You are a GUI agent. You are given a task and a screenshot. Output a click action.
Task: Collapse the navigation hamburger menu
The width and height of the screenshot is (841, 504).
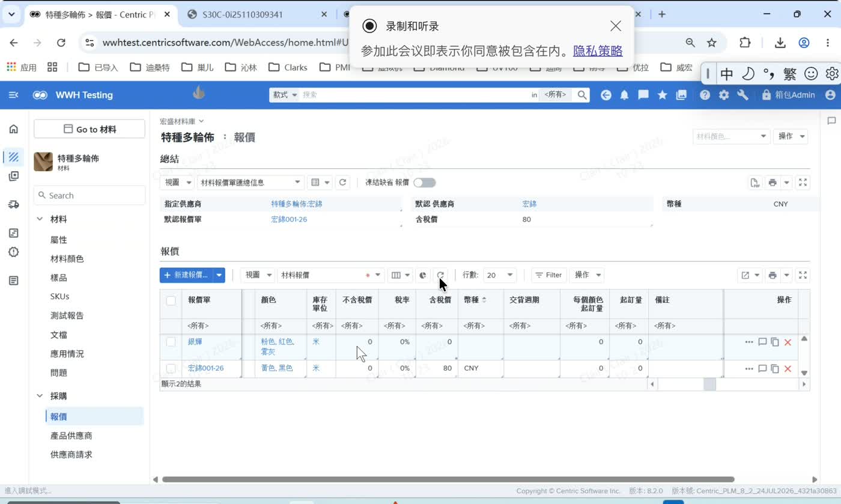click(13, 95)
